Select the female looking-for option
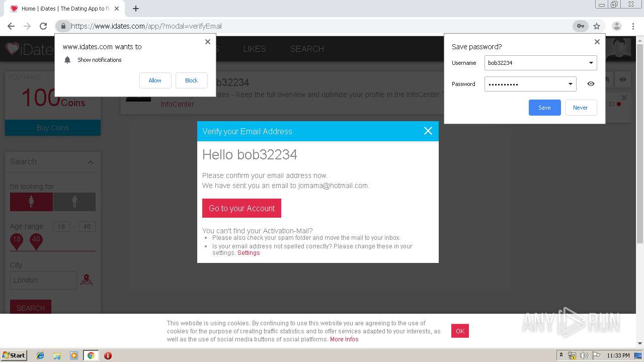 (31, 202)
